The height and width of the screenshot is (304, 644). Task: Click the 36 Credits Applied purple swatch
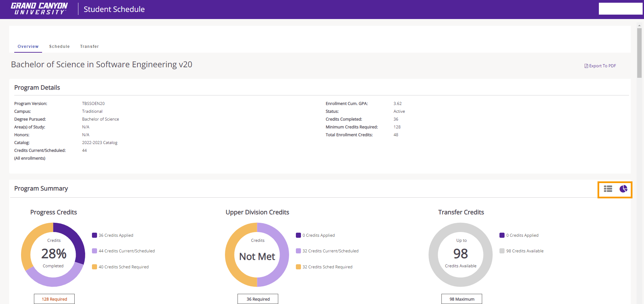[94, 235]
